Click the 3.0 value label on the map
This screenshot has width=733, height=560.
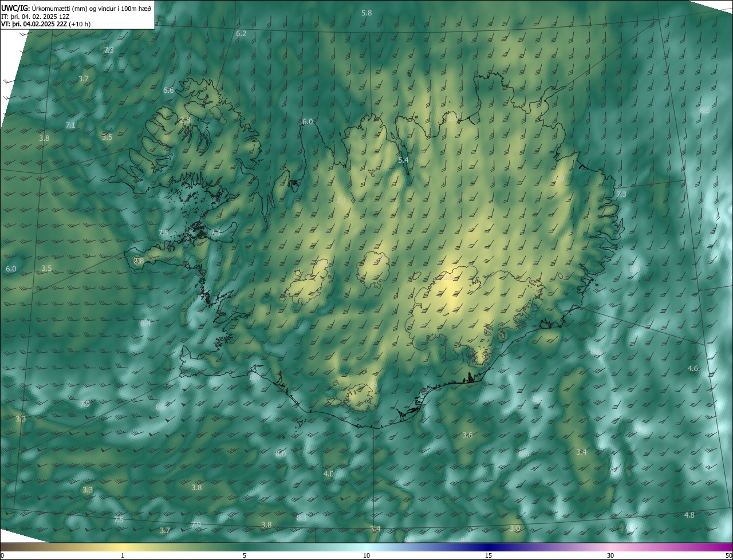(x=515, y=529)
